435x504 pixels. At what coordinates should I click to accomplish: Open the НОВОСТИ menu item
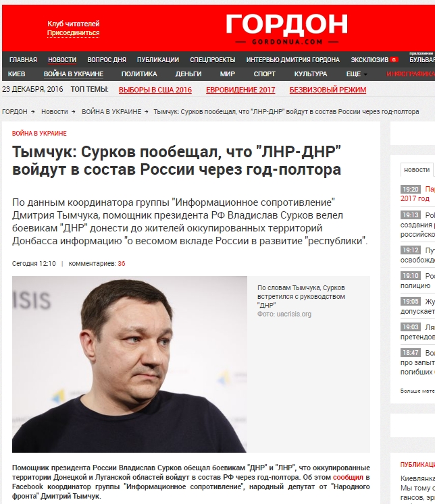coord(62,60)
